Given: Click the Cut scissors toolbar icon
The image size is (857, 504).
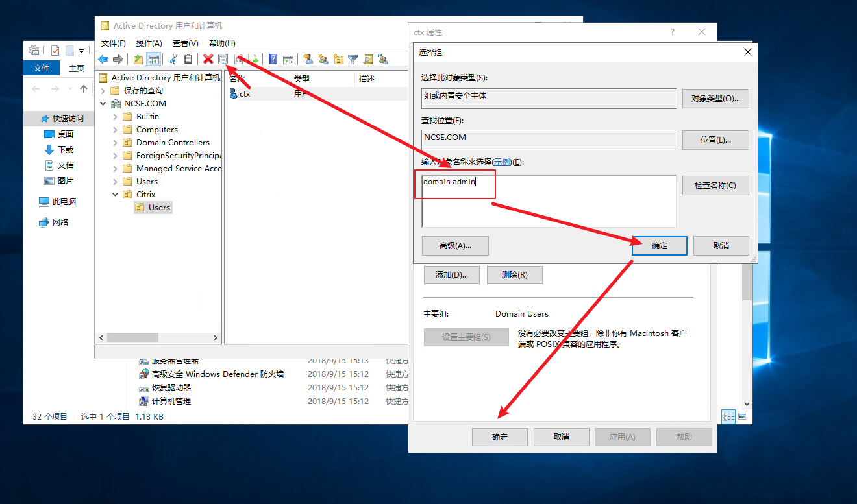Looking at the screenshot, I should pyautogui.click(x=173, y=59).
